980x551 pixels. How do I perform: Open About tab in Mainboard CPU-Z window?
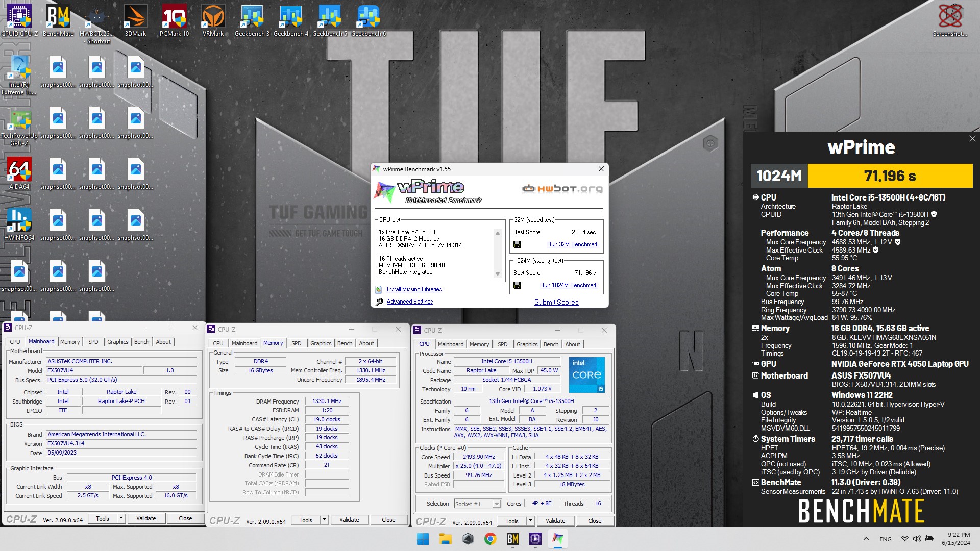tap(163, 342)
